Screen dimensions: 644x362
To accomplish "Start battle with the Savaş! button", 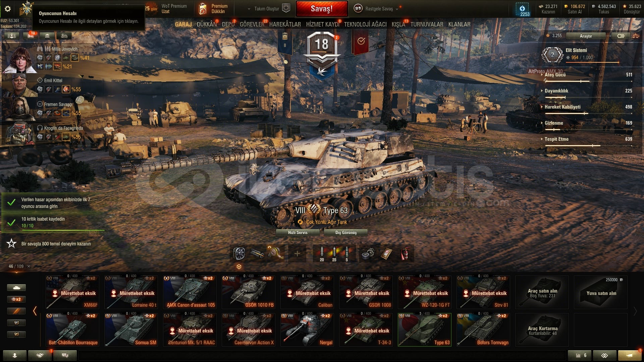I will click(322, 9).
